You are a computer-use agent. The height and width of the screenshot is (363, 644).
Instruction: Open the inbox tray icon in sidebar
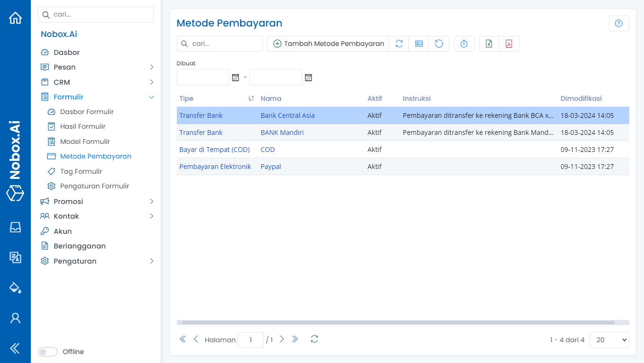pos(15,227)
